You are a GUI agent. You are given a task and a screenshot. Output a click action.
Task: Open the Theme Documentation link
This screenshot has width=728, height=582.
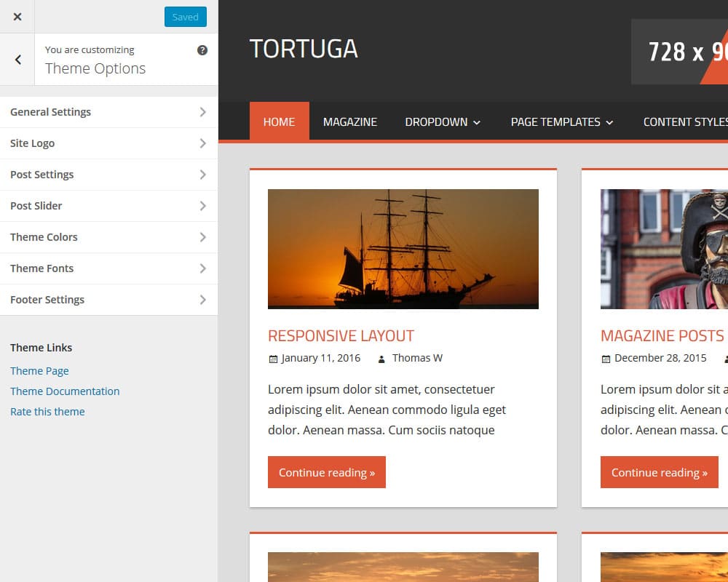pos(65,391)
